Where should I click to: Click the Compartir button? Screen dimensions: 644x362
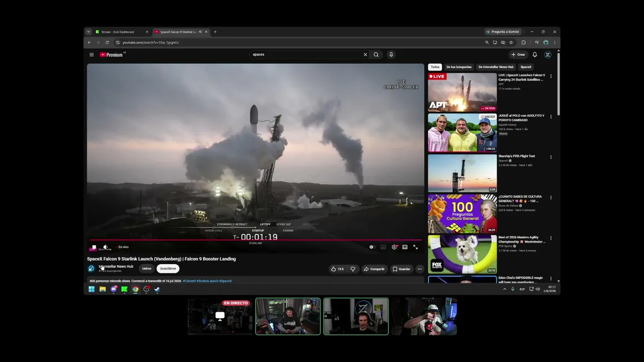374,269
